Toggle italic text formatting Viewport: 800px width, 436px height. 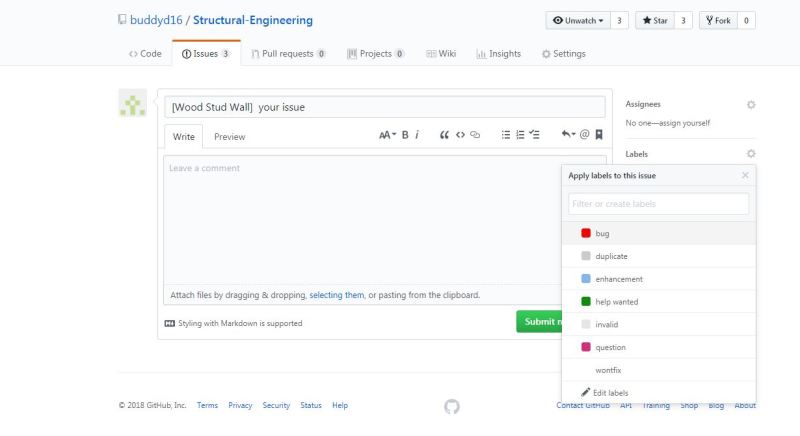417,135
